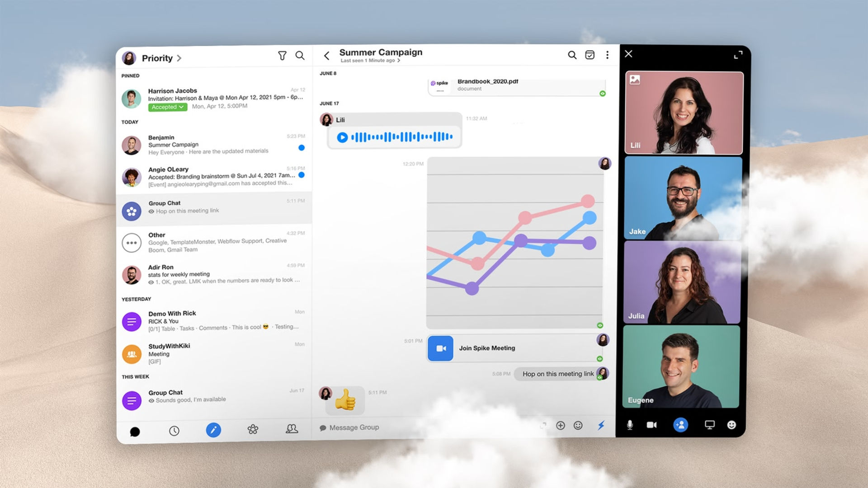Click the thumbs up emoji message
Screen dimensions: 868x488
345,400
